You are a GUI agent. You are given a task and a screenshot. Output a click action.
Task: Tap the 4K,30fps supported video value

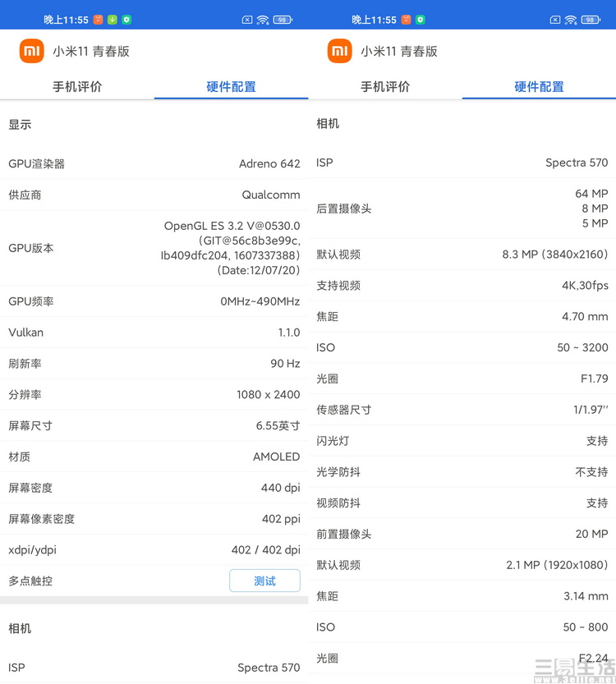(x=585, y=285)
